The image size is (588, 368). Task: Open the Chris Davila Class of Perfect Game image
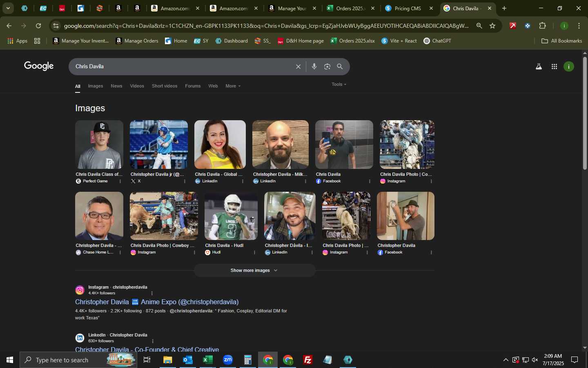(x=99, y=144)
